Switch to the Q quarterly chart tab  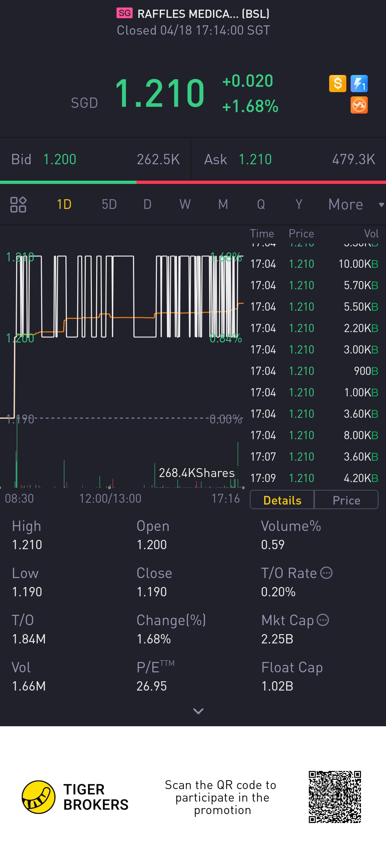(x=261, y=205)
